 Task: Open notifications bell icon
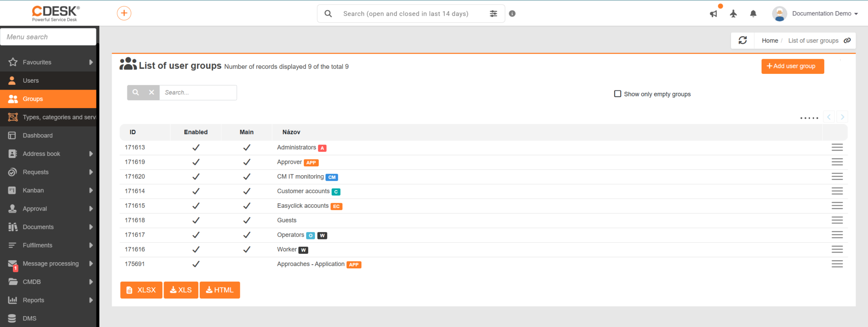[753, 14]
